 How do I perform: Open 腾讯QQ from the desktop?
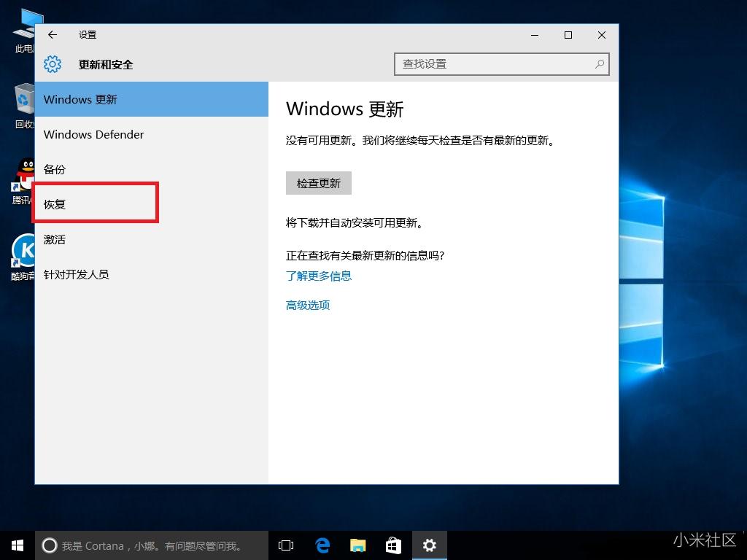[x=24, y=175]
